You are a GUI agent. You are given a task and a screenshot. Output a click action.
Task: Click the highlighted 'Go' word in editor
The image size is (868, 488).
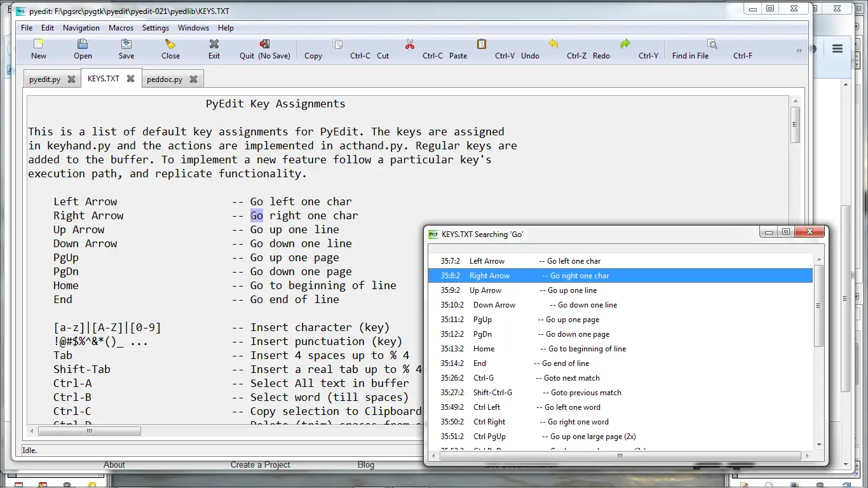tap(257, 215)
